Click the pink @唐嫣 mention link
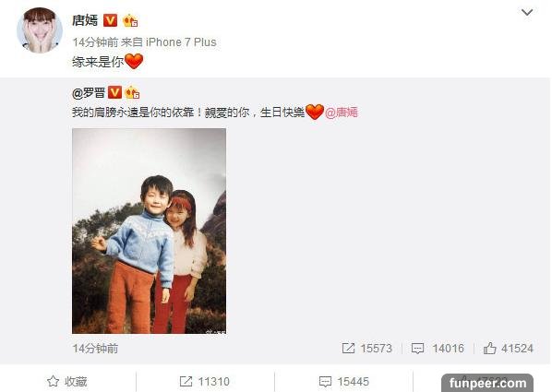552x392 pixels. click(342, 113)
